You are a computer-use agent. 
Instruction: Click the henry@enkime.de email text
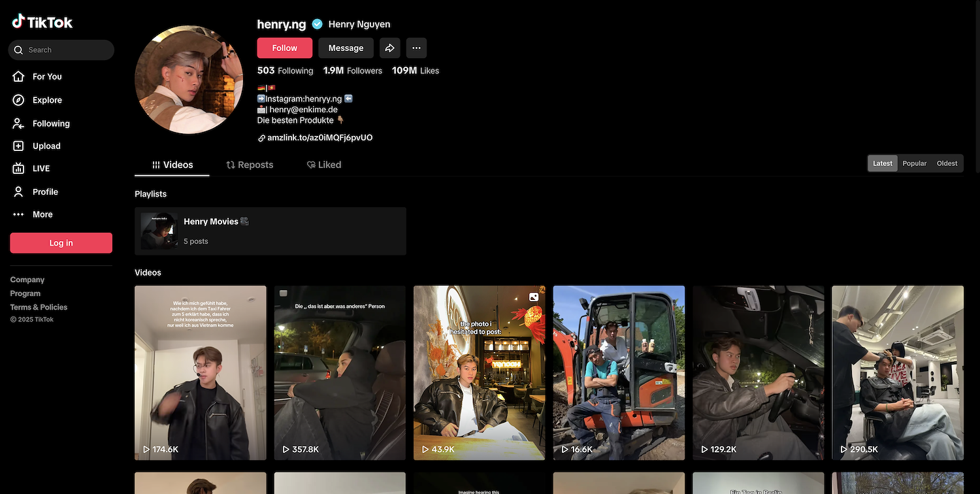tap(303, 110)
